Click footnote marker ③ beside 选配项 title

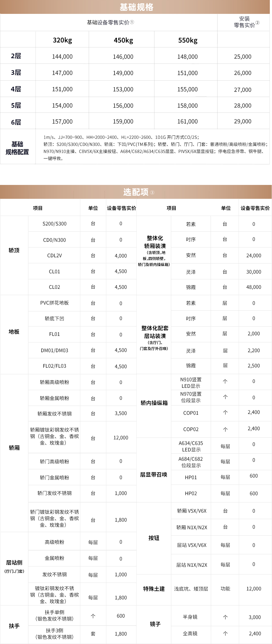click(x=152, y=193)
